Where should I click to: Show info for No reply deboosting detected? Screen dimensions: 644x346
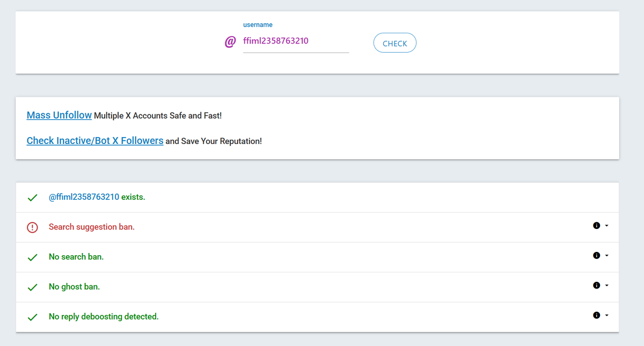[x=596, y=316]
